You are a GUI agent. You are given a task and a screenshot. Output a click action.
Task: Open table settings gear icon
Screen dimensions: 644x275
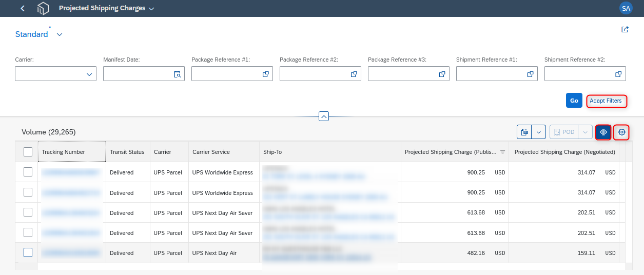click(x=621, y=132)
